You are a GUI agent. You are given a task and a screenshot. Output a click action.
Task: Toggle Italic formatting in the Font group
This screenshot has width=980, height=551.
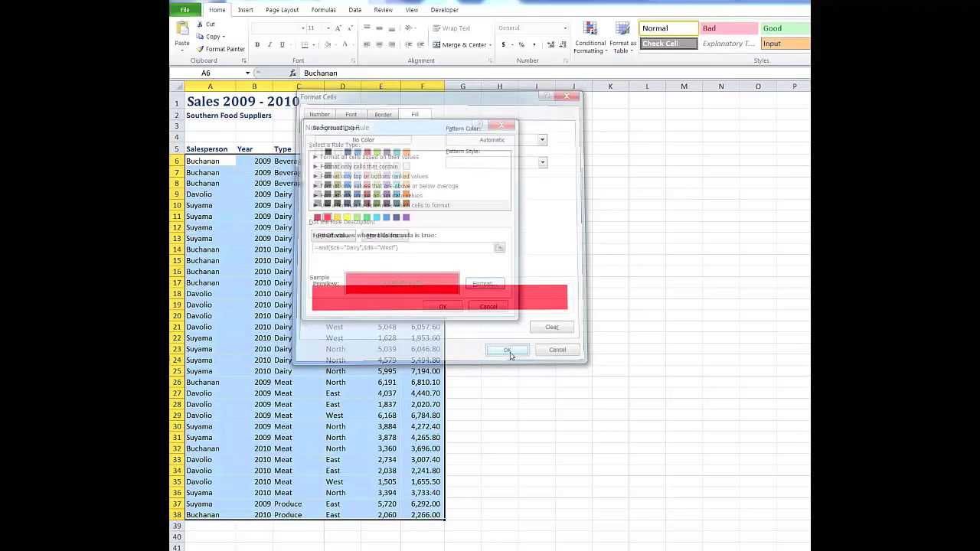pos(269,45)
